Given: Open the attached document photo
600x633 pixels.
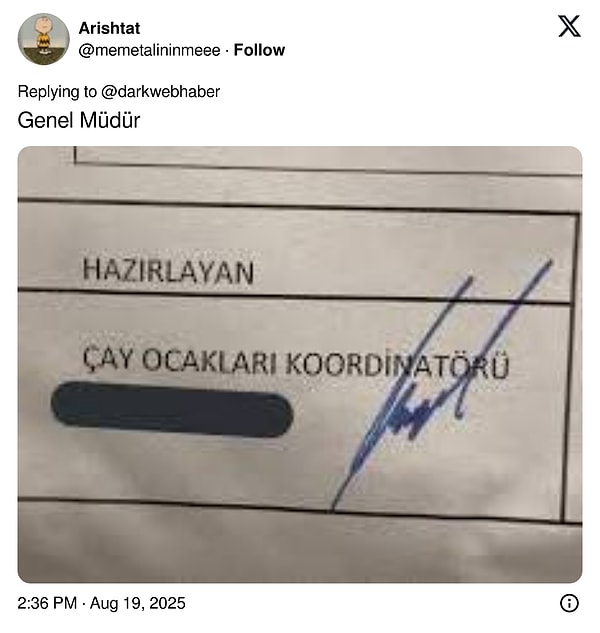Looking at the screenshot, I should 300,365.
